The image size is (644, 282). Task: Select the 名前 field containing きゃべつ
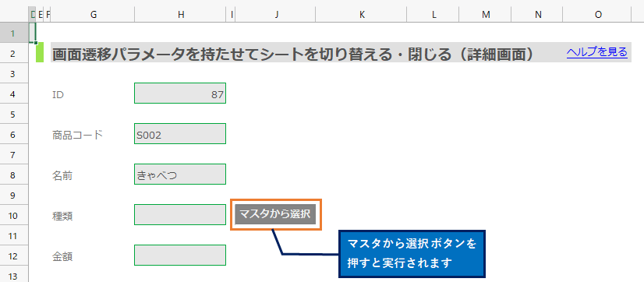coord(180,174)
